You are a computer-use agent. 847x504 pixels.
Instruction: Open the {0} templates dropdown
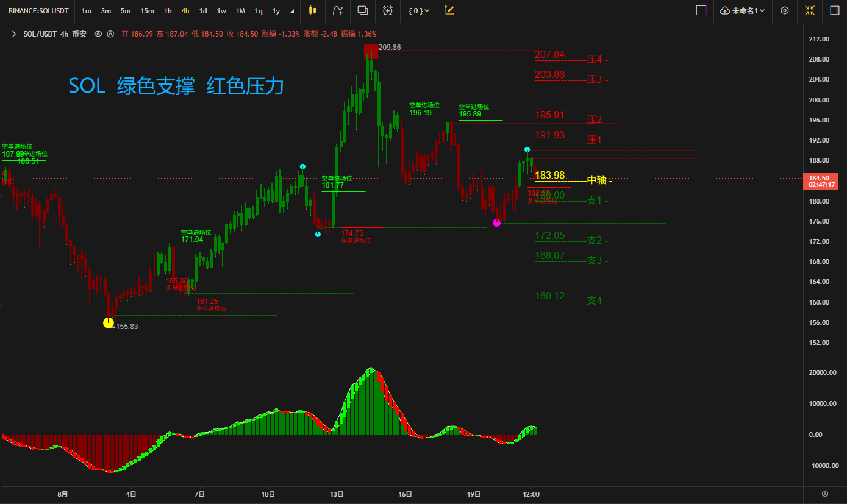tap(419, 10)
